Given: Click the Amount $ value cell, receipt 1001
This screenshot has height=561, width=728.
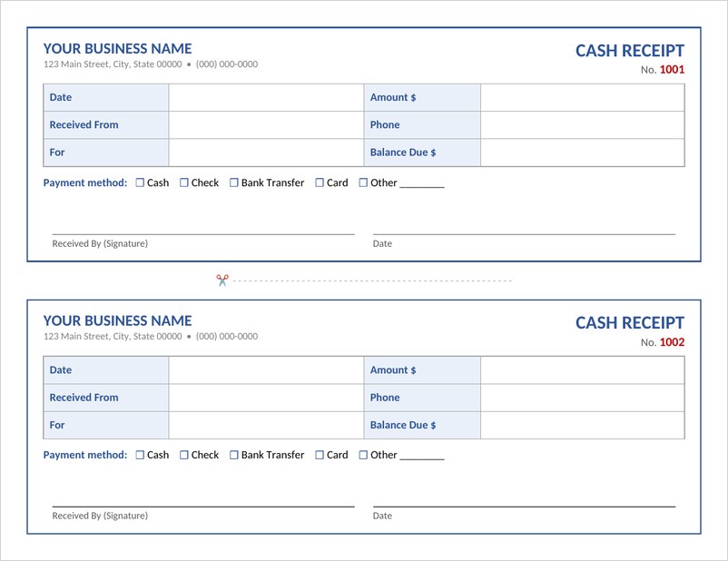Looking at the screenshot, I should 582,97.
